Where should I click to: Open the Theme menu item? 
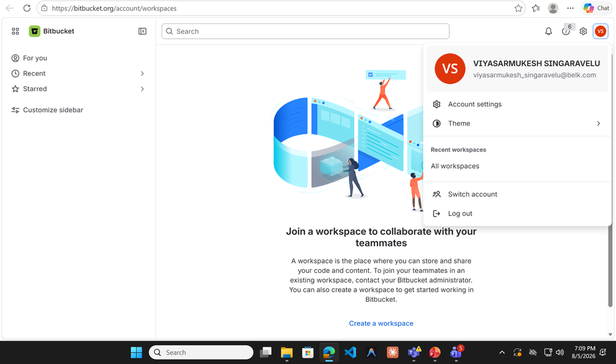click(517, 124)
